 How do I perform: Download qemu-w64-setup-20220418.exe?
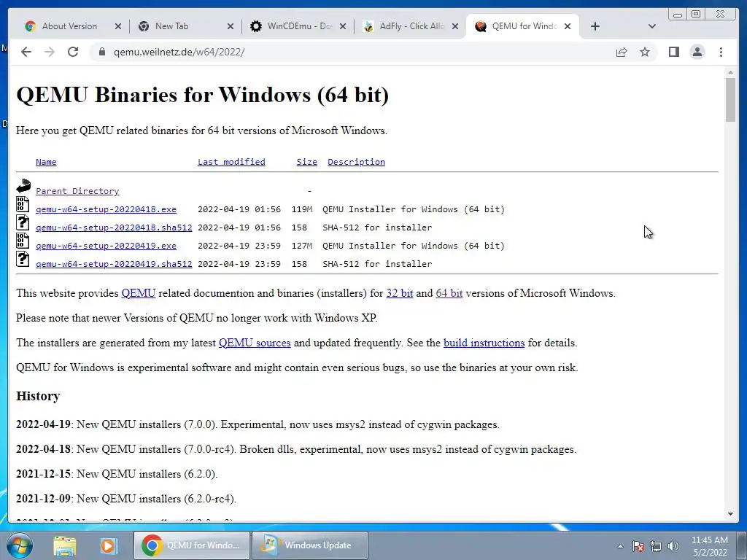point(107,209)
